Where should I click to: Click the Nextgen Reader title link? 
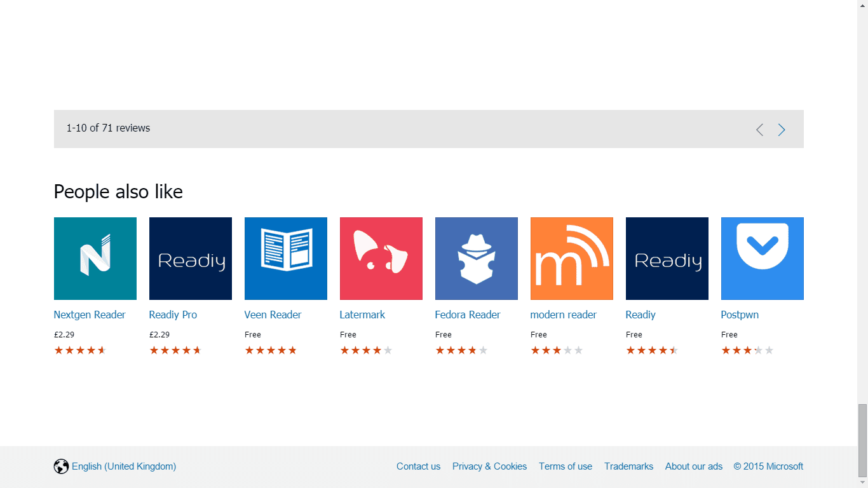[90, 315]
